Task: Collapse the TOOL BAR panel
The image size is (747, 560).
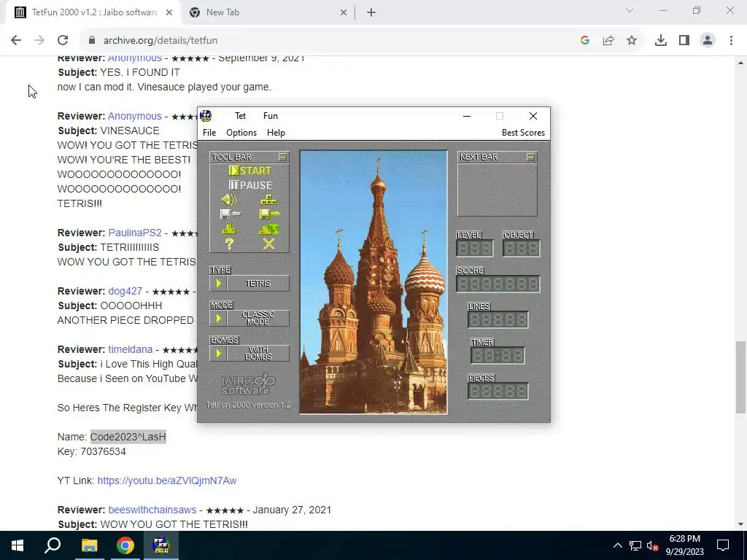Action: click(282, 157)
